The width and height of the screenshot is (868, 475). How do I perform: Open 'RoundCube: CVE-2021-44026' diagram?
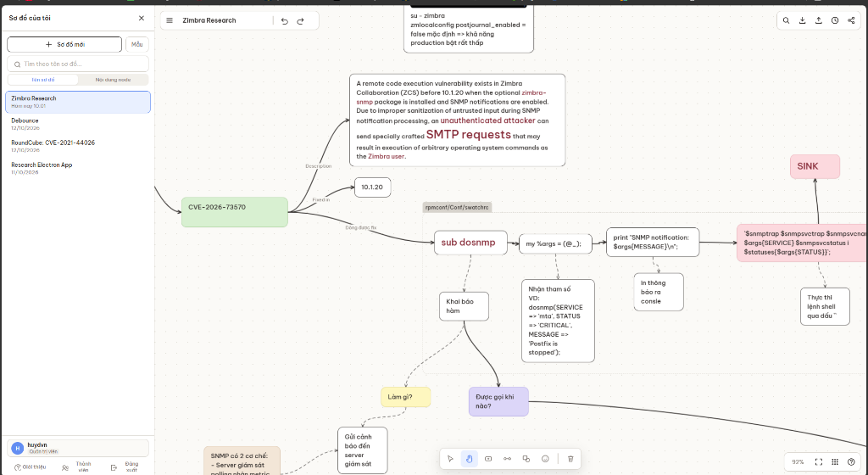78,146
